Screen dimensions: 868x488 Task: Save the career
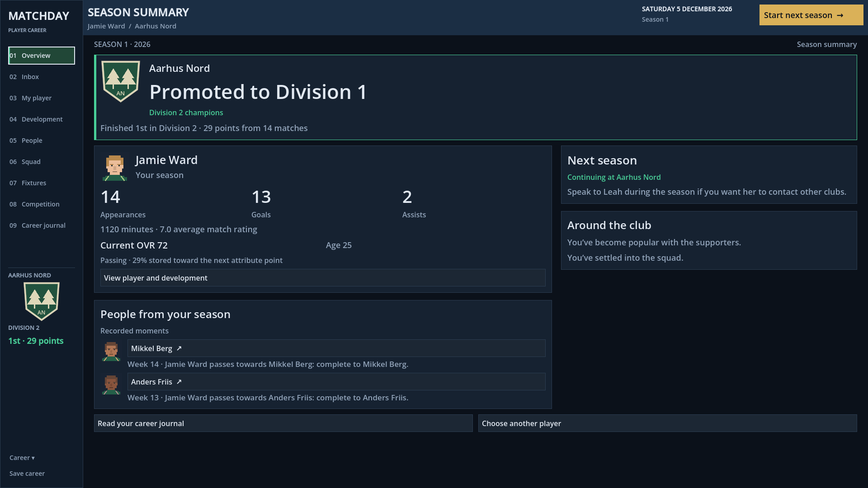(x=27, y=474)
